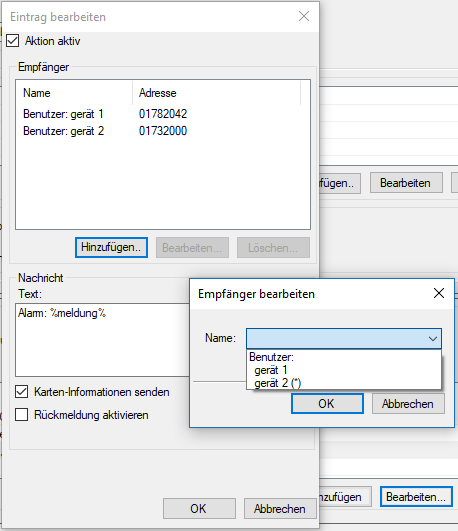
Task: Click the Name combo box field
Action: 344,338
